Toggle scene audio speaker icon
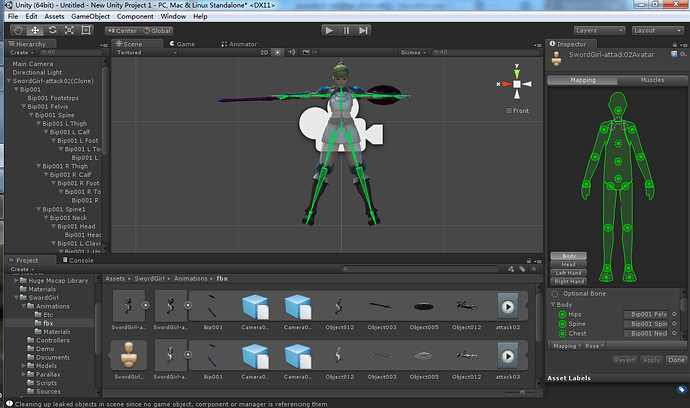Image resolution: width=690 pixels, height=408 pixels. coord(291,52)
